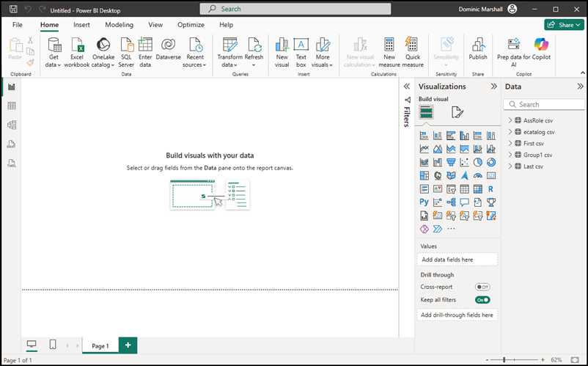
Task: Add a new report page
Action: click(x=128, y=345)
